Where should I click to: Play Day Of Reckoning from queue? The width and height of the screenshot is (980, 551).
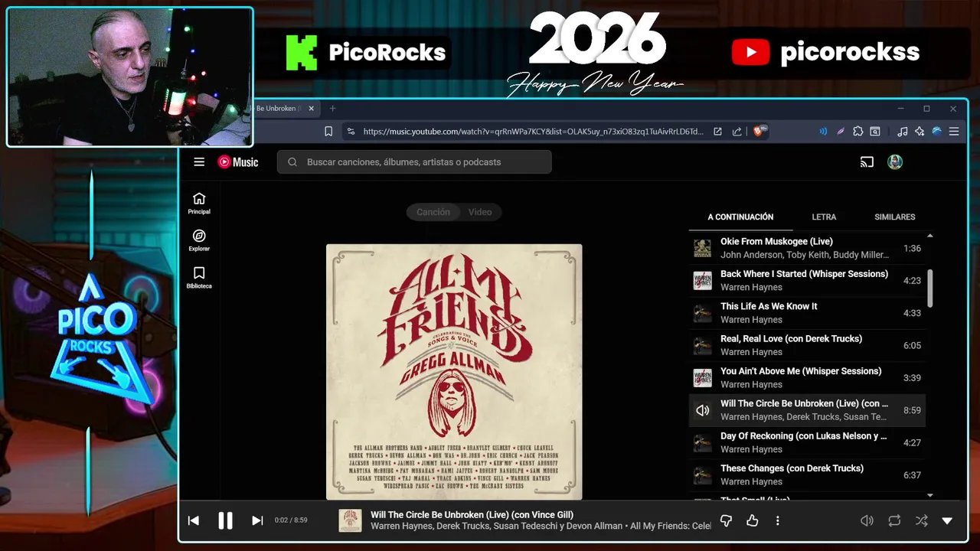(x=807, y=442)
